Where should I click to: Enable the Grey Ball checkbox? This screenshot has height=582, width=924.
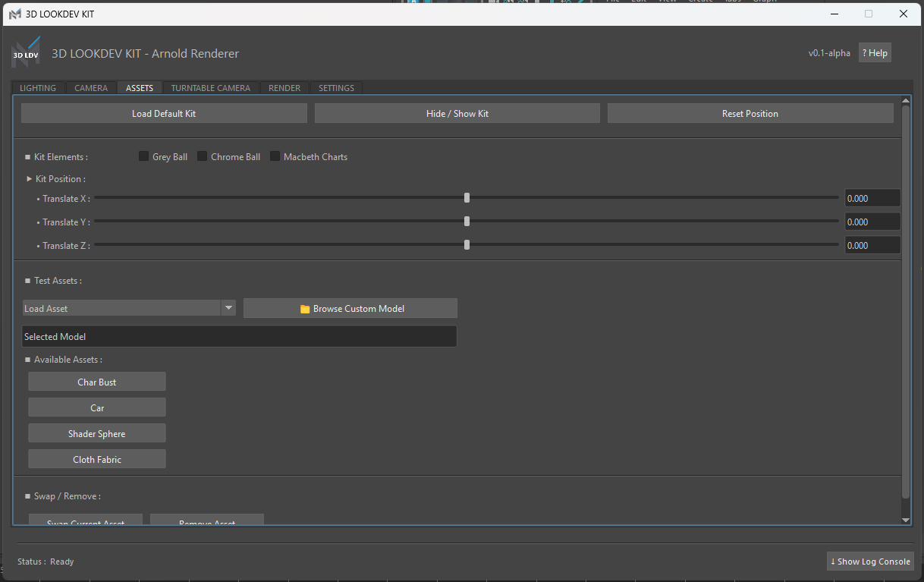[143, 156]
